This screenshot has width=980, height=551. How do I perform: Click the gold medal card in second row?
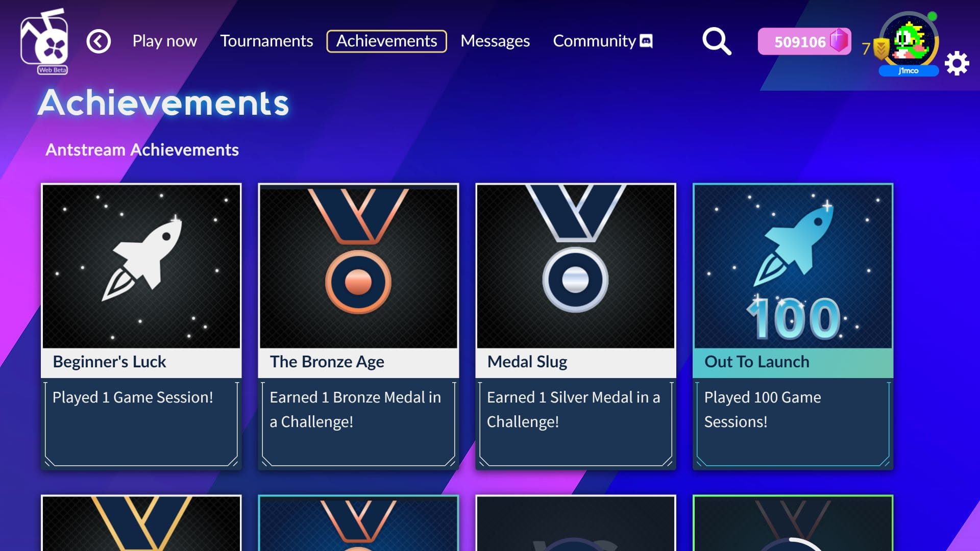(141, 523)
